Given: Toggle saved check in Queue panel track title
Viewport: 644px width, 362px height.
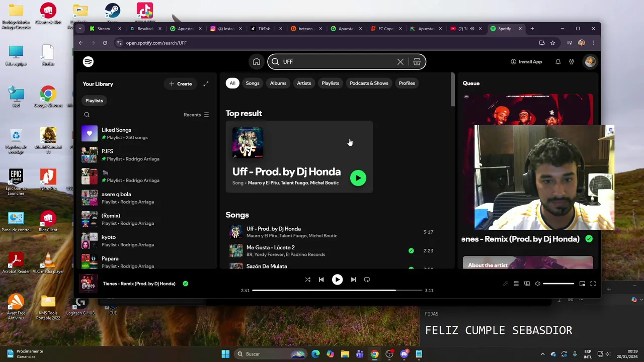Looking at the screenshot, I should (589, 239).
